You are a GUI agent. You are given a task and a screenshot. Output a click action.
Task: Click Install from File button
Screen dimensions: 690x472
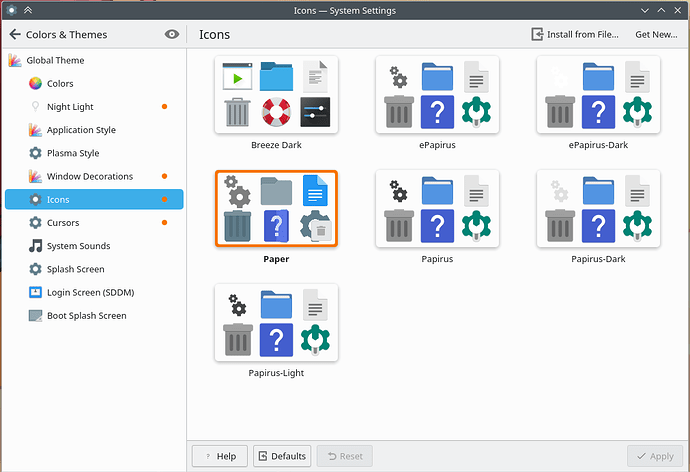tap(576, 34)
